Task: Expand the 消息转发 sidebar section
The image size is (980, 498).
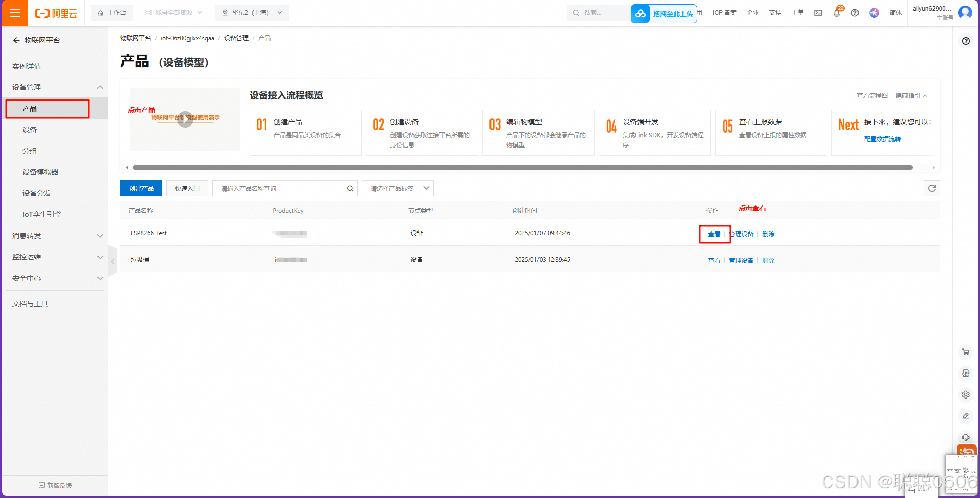Action: pos(55,236)
